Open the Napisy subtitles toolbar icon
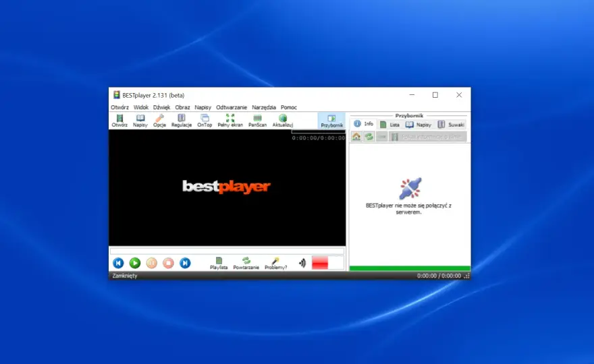The height and width of the screenshot is (364, 594). (140, 121)
